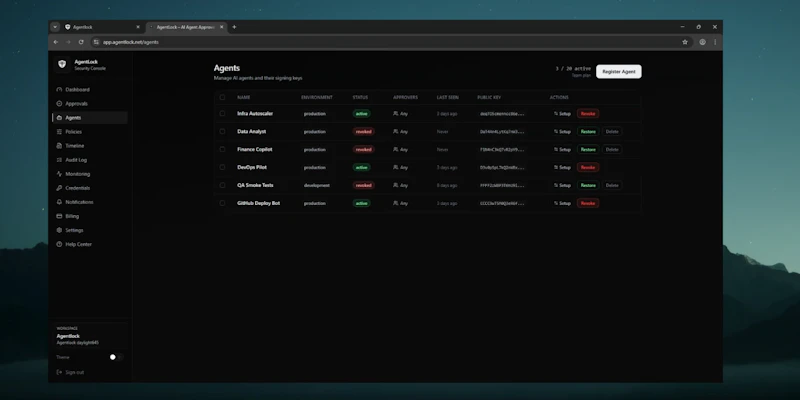
Task: Toggle the Theme switch
Action: [x=116, y=357]
